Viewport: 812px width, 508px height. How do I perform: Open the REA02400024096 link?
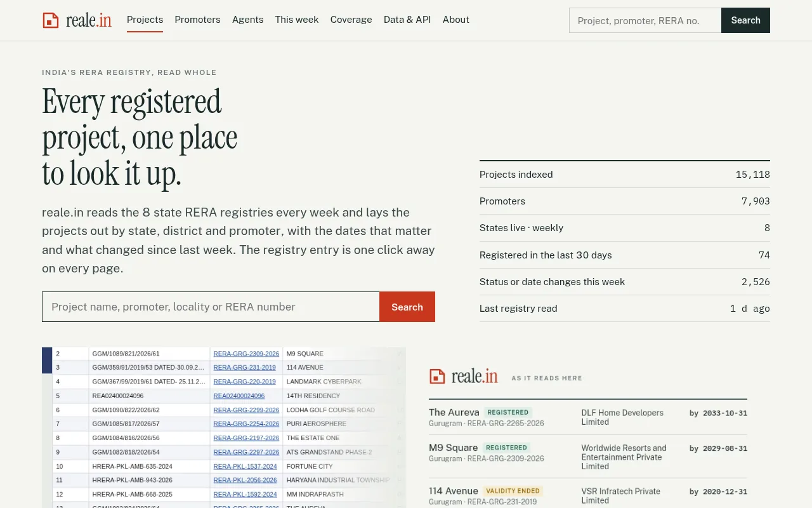[239, 396]
